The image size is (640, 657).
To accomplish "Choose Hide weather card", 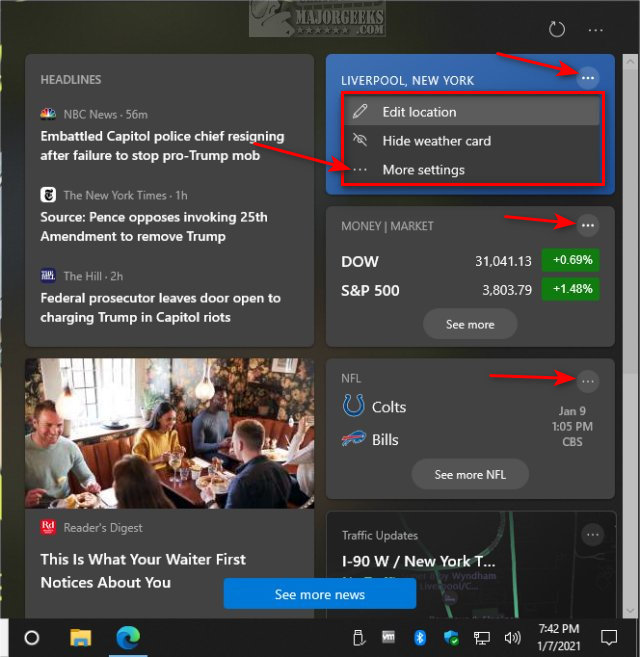I will tap(472, 141).
